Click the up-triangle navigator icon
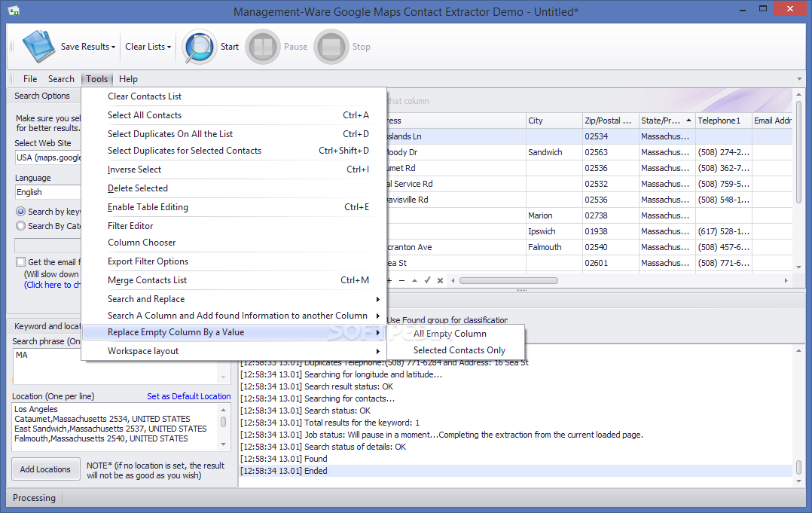812x513 pixels. click(x=415, y=280)
